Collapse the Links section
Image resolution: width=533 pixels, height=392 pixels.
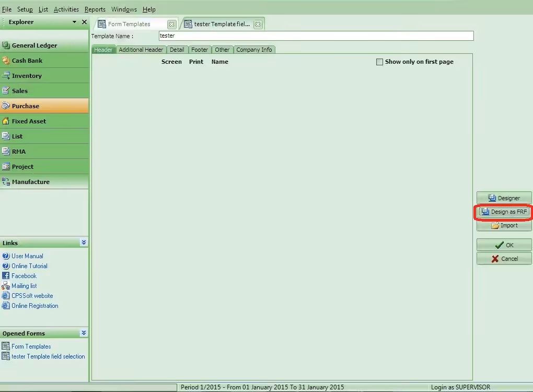pyautogui.click(x=84, y=243)
